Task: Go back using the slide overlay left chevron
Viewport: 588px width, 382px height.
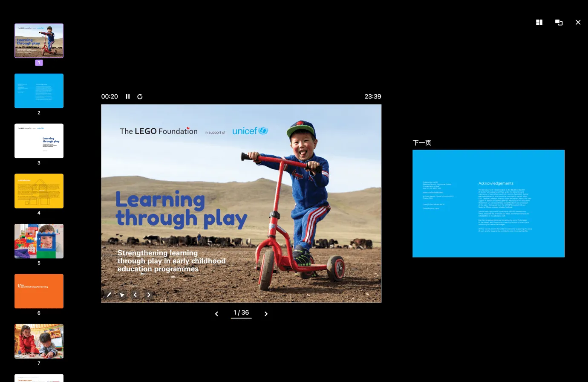Action: [x=135, y=295]
